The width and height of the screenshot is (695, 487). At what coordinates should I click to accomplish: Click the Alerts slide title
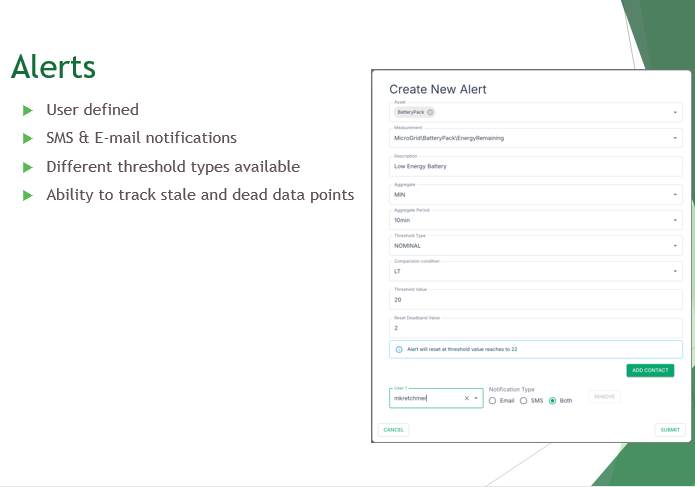pos(53,67)
